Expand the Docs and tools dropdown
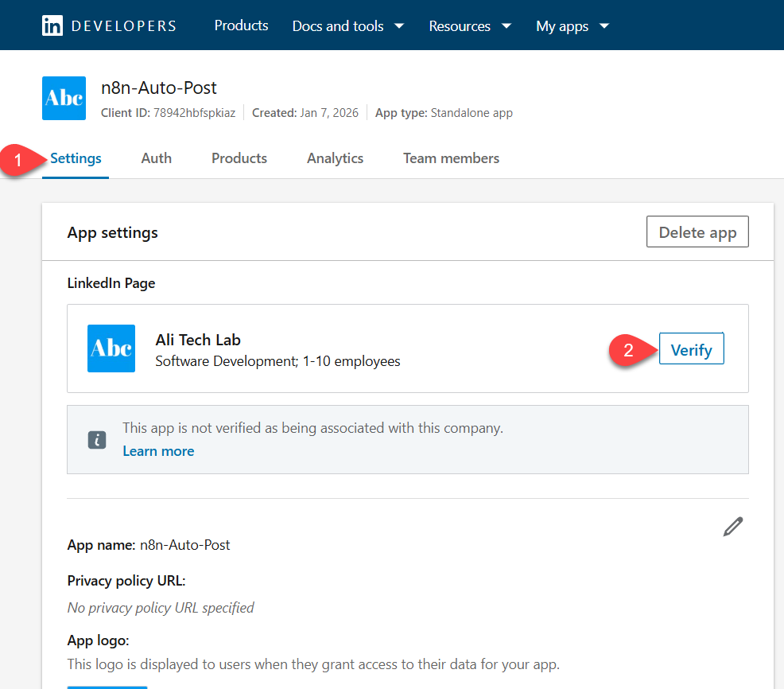The height and width of the screenshot is (689, 784). pyautogui.click(x=347, y=25)
